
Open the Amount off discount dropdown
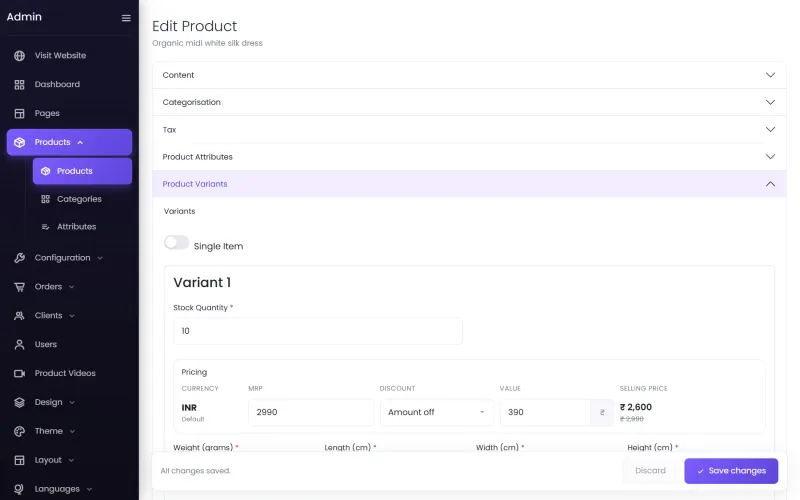[x=437, y=412]
